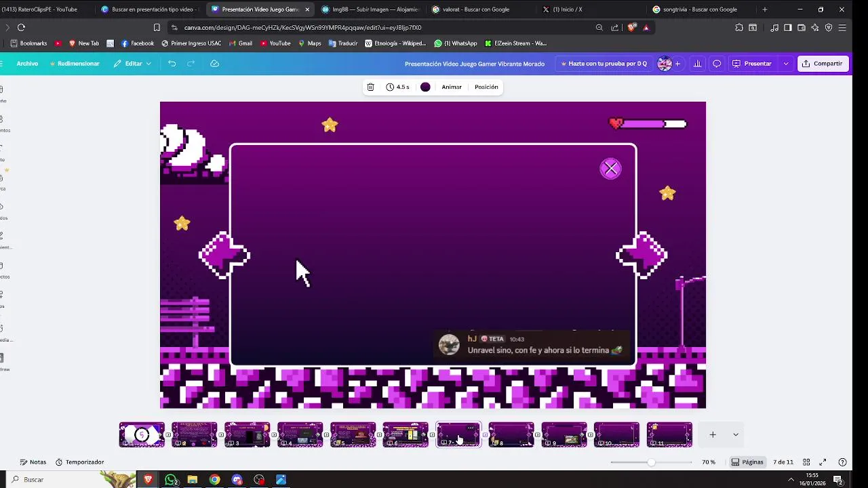Open page 10 thumbnail
Viewport: 868px width, 488px height.
coord(616,434)
